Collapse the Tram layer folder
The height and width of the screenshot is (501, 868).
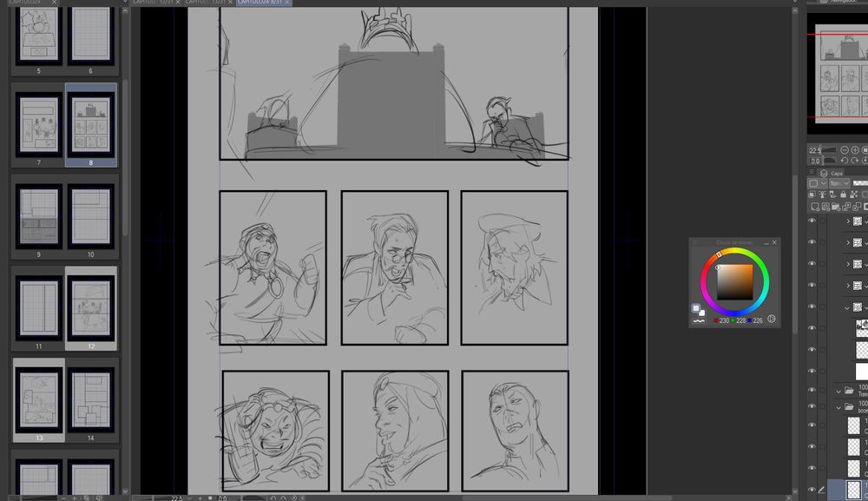[x=838, y=392]
